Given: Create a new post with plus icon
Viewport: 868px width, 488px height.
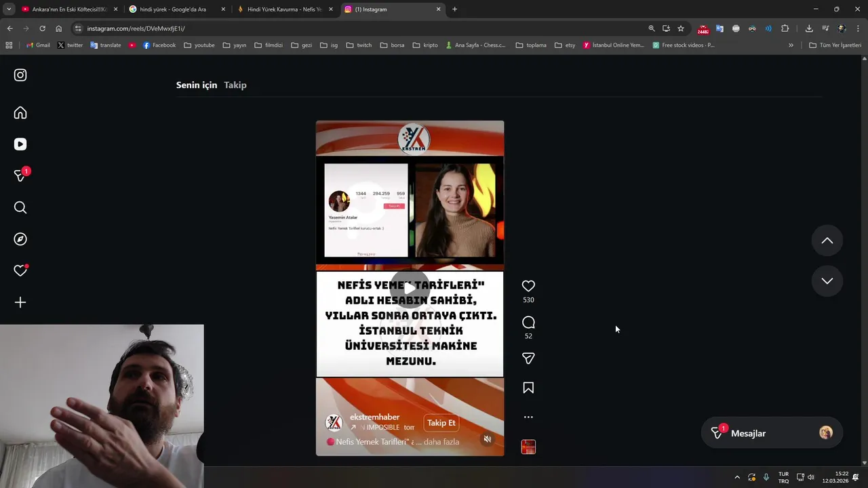Looking at the screenshot, I should click(x=20, y=302).
